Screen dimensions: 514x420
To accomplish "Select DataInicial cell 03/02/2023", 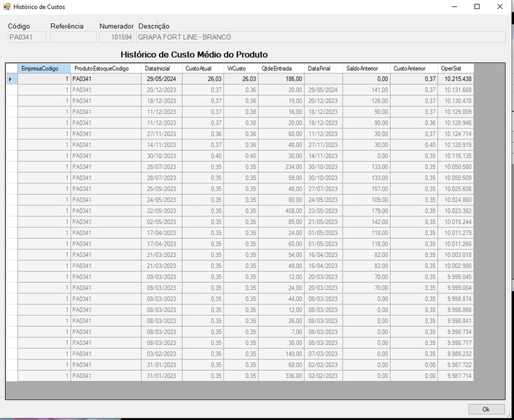I will 162,353.
